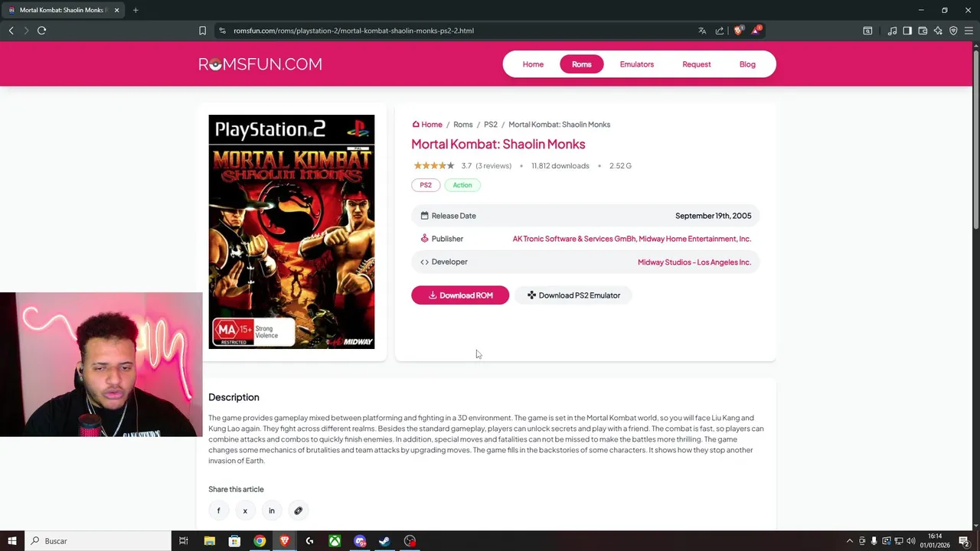Click the 'September 19th, 2005' release date
Screen dimensions: 980x551
(x=714, y=216)
